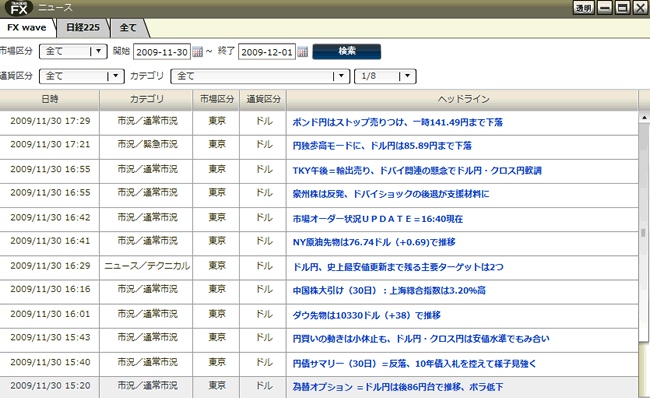Click ドル in the 15:40 row
This screenshot has height=398, width=650.
pyautogui.click(x=264, y=362)
